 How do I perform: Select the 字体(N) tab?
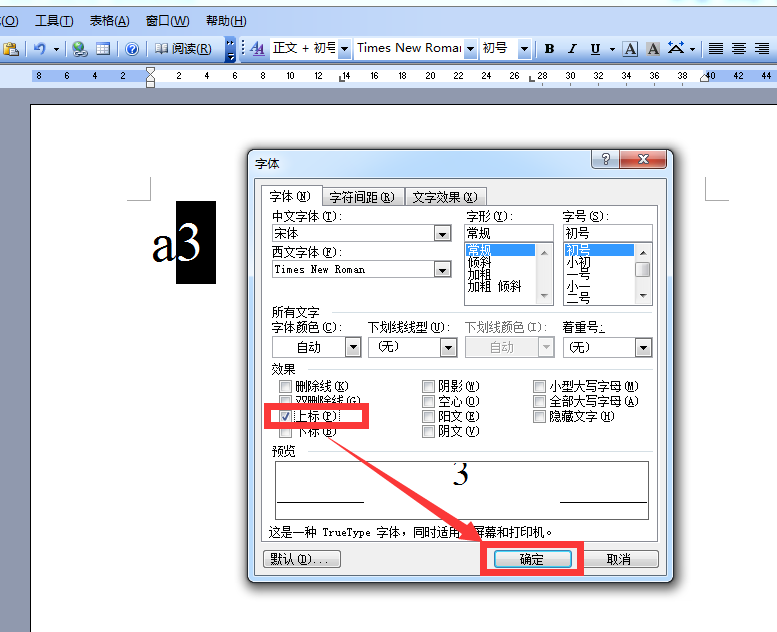click(290, 197)
